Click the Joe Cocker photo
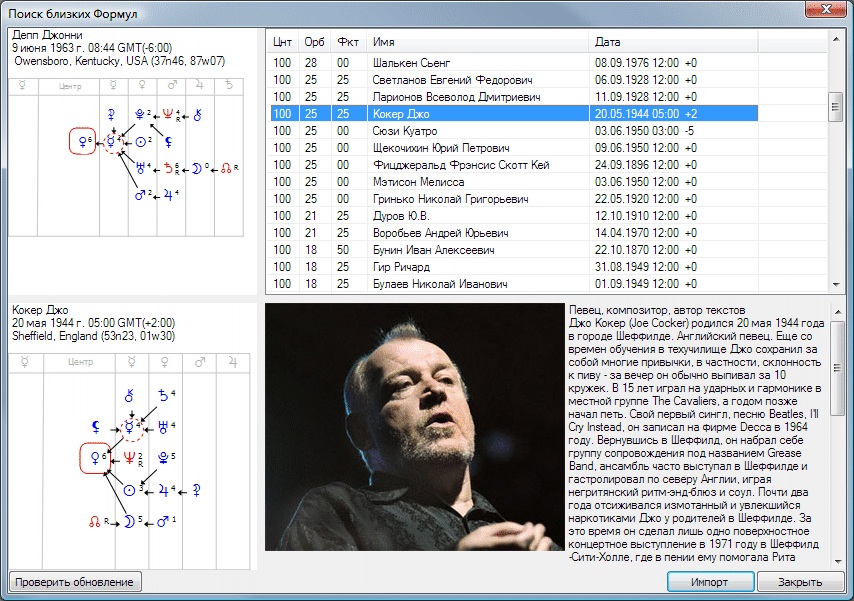This screenshot has width=854, height=601. tap(415, 427)
